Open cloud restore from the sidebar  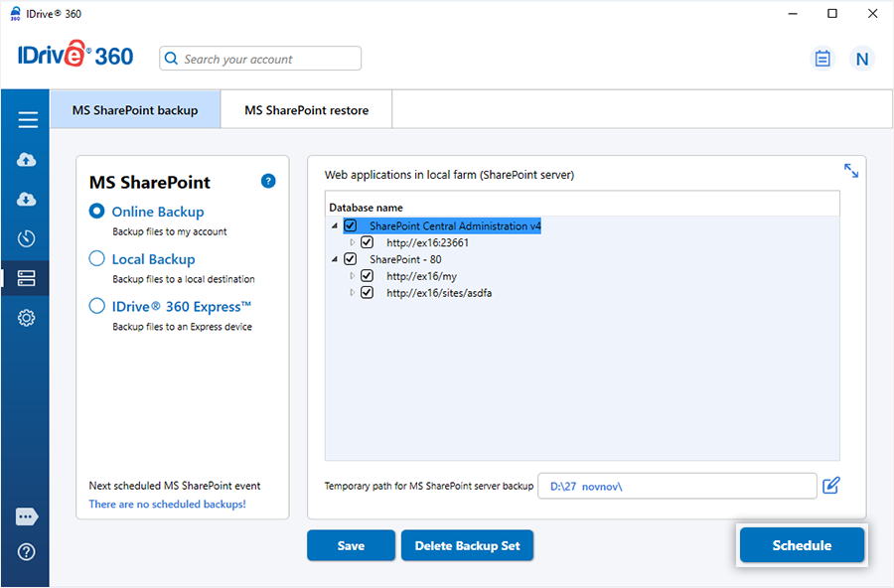[27, 200]
